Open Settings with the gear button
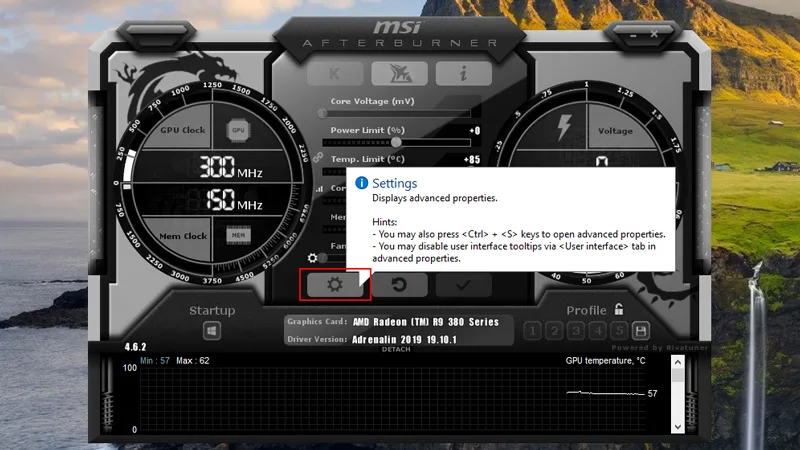Image resolution: width=800 pixels, height=450 pixels. tap(335, 285)
